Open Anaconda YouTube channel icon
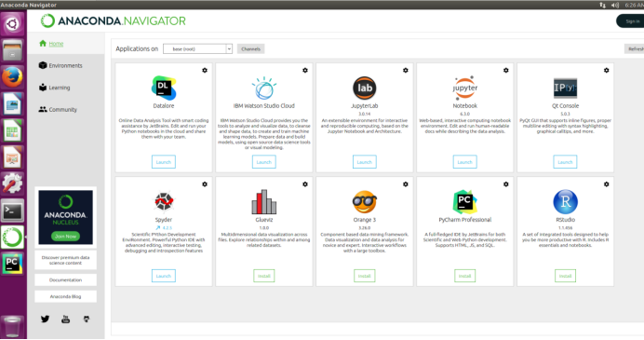This screenshot has width=644, height=340. (65, 319)
